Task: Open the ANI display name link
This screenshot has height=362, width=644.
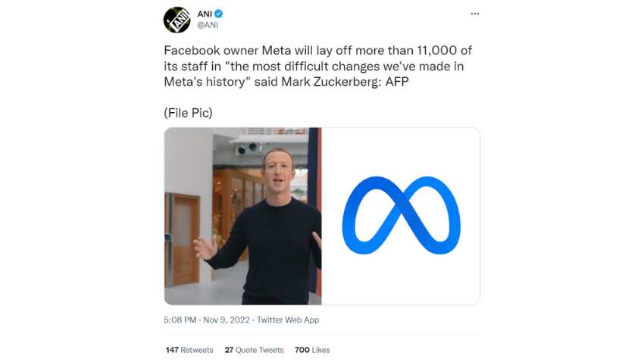Action: [205, 14]
